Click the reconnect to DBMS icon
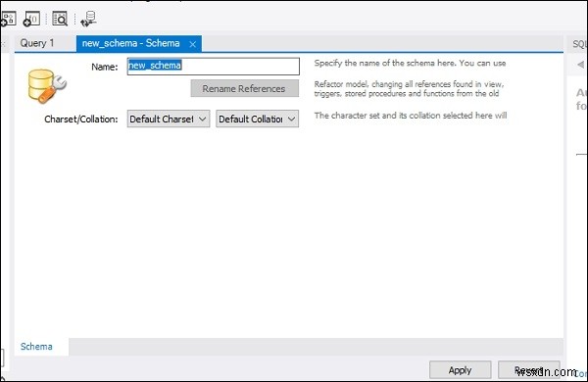Viewport: 588px width, 382px height. pos(89,19)
